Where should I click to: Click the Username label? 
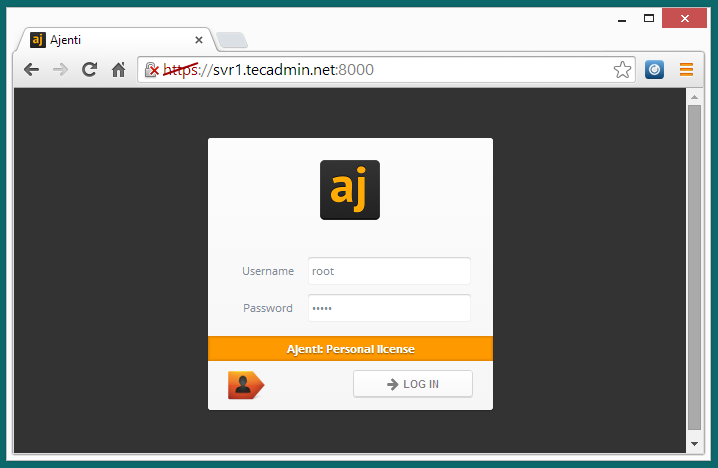click(x=268, y=271)
